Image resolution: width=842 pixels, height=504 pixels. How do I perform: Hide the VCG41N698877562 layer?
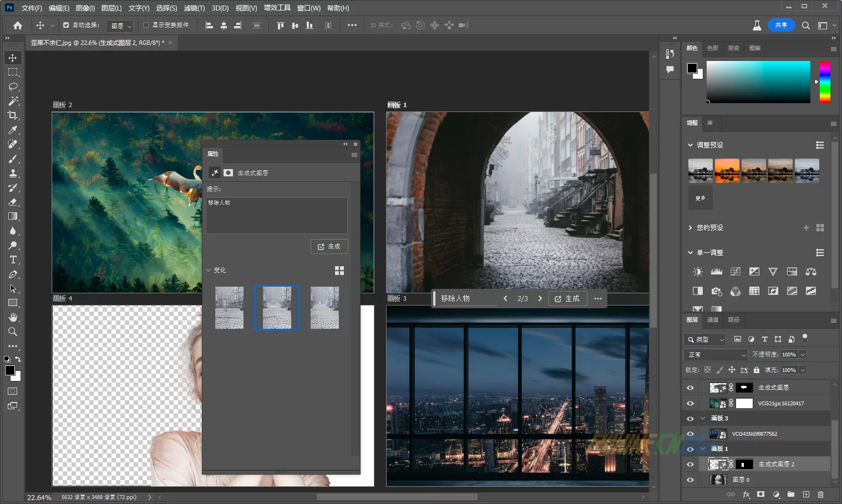click(x=691, y=434)
